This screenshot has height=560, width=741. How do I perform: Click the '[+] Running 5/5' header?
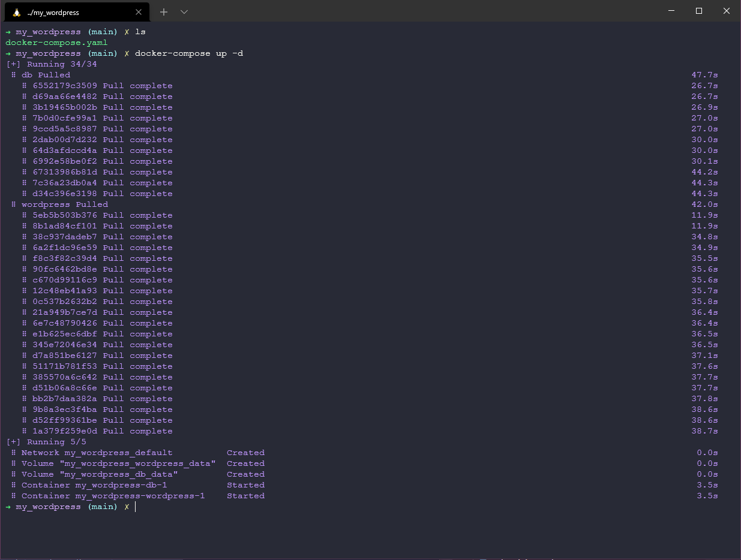[46, 442]
